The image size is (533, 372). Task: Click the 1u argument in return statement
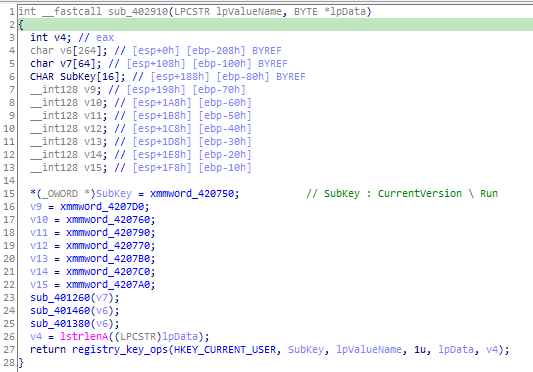point(420,350)
